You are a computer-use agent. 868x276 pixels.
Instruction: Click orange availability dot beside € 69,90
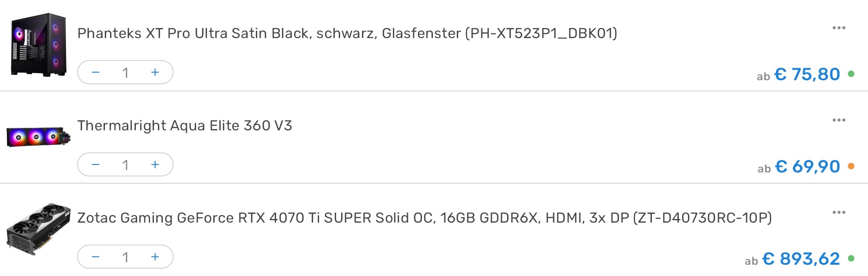tap(851, 166)
